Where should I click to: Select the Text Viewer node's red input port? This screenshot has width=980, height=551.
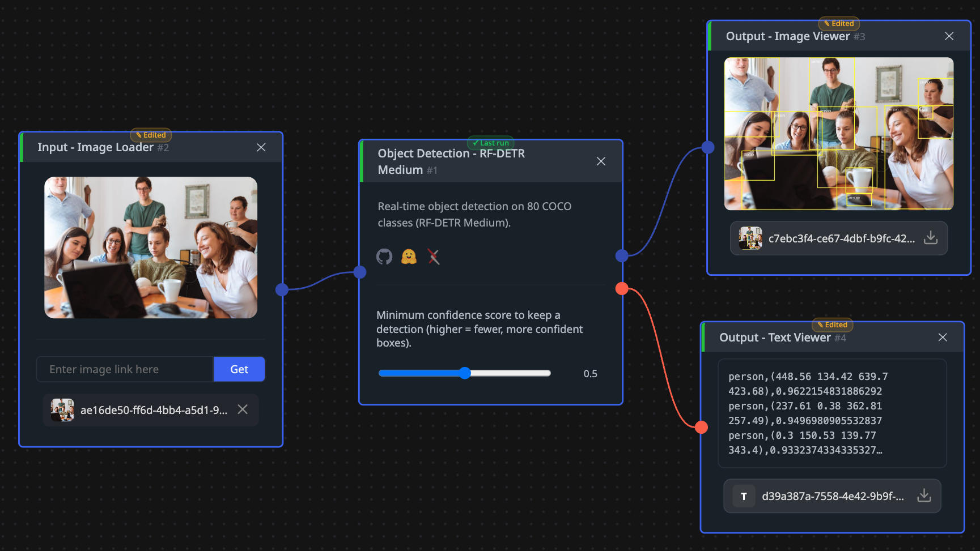pos(701,427)
